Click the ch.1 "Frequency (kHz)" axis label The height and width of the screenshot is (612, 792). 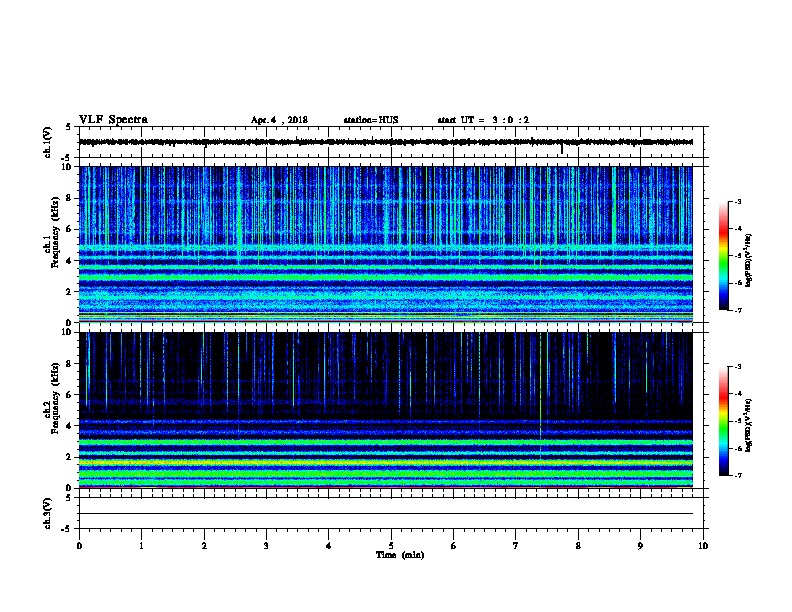56,232
